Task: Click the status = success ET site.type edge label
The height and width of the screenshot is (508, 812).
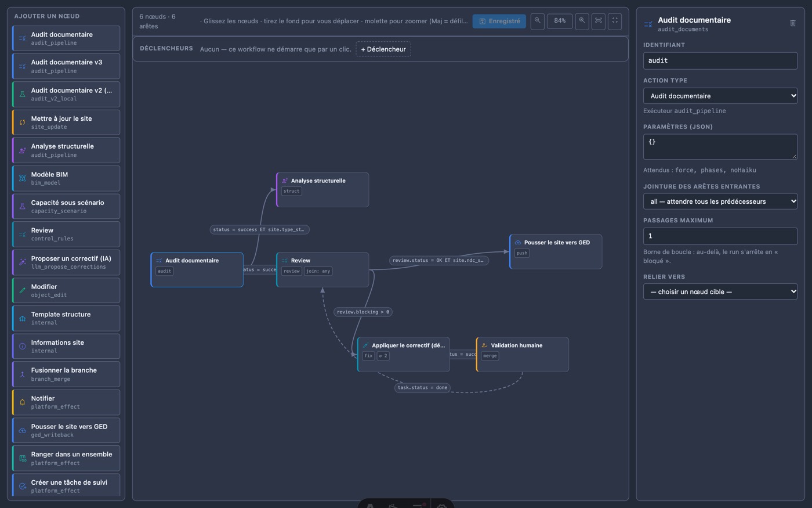Action: (259, 229)
